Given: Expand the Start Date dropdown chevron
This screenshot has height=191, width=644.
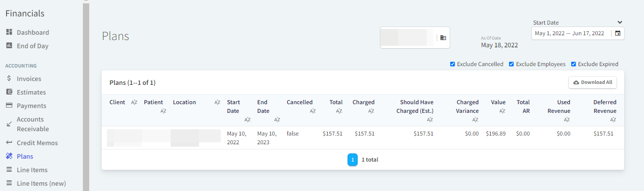Looking at the screenshot, I should (x=620, y=22).
